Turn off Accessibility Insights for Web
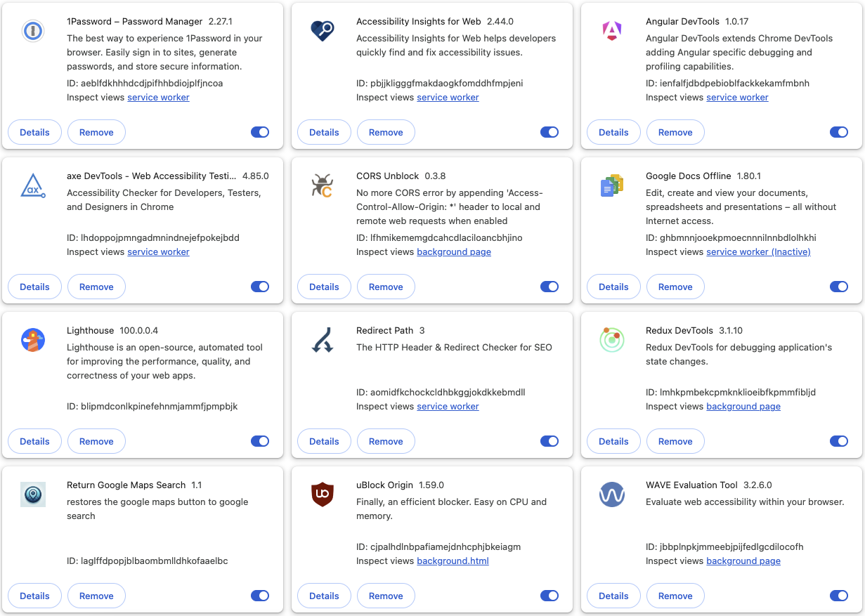The height and width of the screenshot is (616, 865). 549,132
